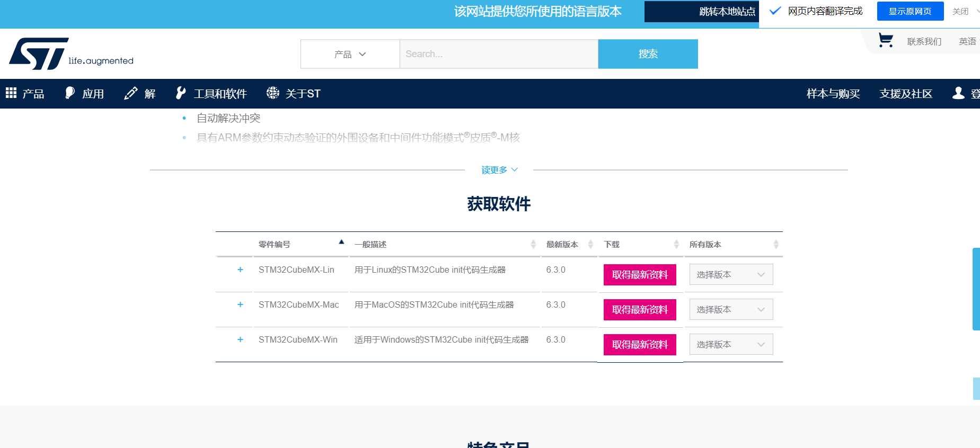Image resolution: width=980 pixels, height=448 pixels.
Task: Click the 产品 grid icon in navigation
Action: click(x=11, y=93)
